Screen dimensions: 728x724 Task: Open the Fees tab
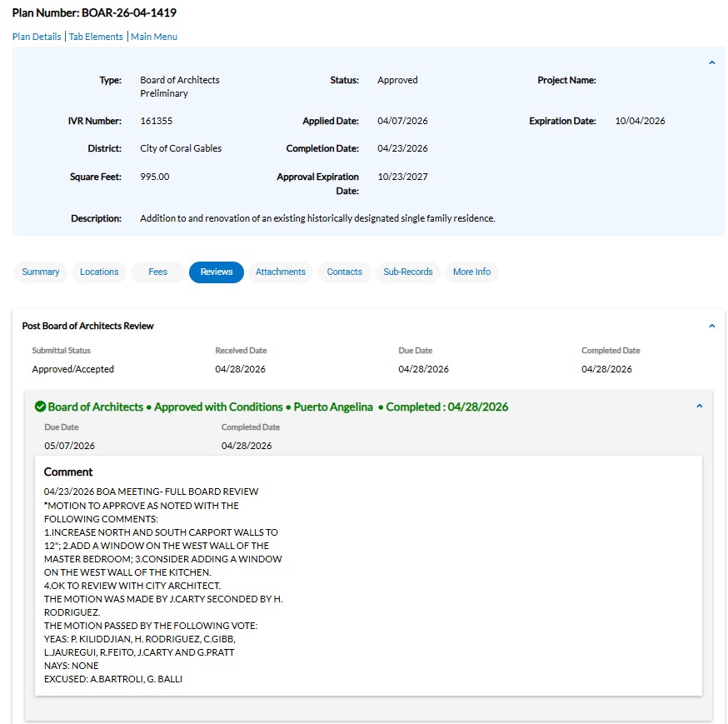point(157,272)
